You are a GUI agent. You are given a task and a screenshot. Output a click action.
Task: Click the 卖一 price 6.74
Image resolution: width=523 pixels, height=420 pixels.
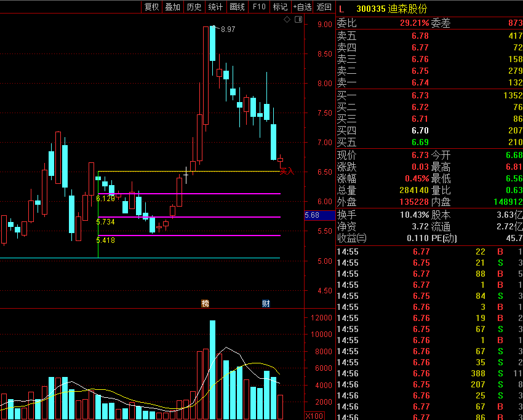point(420,82)
